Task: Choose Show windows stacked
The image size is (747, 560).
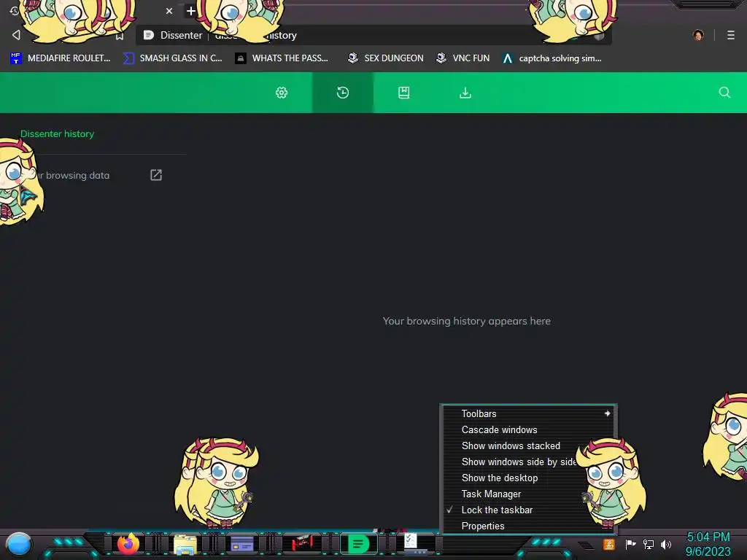Action: tap(529, 446)
